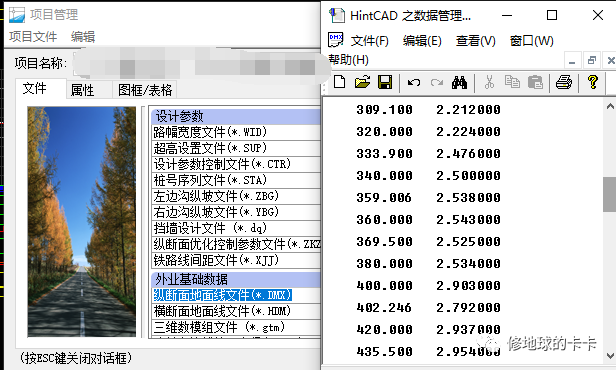The width and height of the screenshot is (616, 370).
Task: Restore the inner DMX document window
Action: pyautogui.click(x=591, y=61)
